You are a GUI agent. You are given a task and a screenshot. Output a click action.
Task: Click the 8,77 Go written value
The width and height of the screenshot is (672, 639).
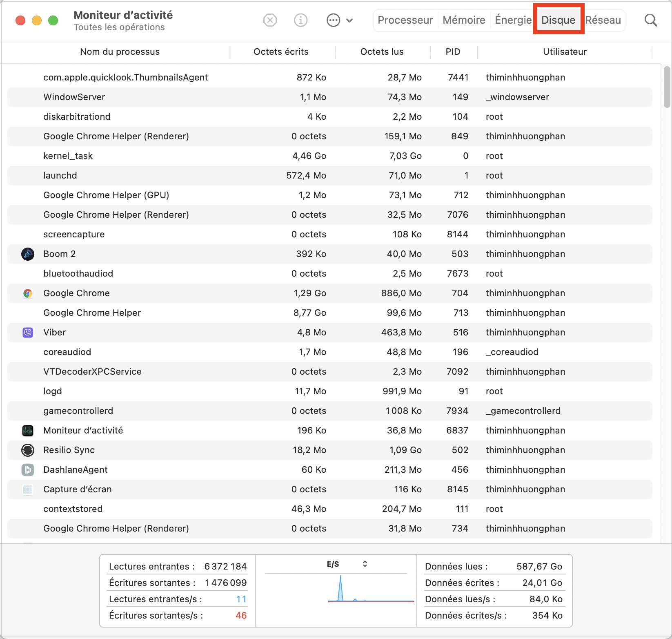tap(309, 313)
